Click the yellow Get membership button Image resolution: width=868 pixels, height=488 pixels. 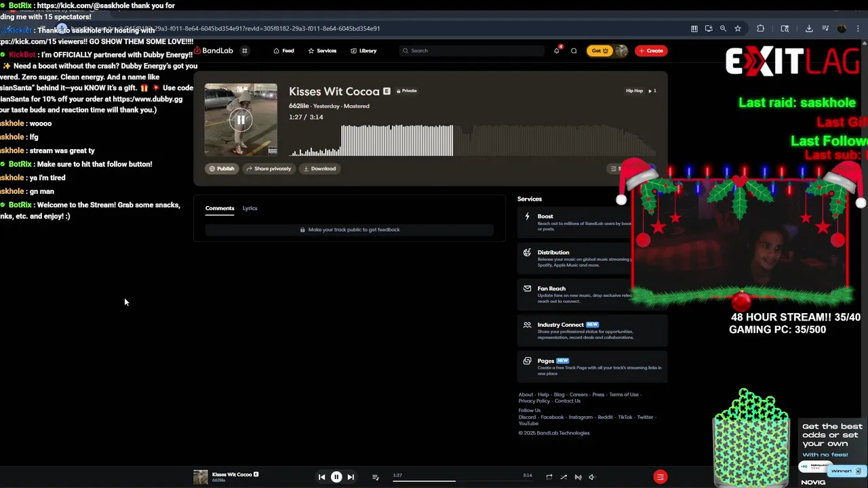599,51
